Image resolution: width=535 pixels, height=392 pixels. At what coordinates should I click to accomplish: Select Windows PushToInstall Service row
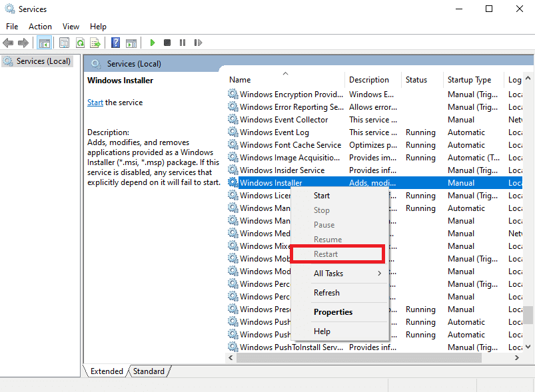pyautogui.click(x=374, y=347)
